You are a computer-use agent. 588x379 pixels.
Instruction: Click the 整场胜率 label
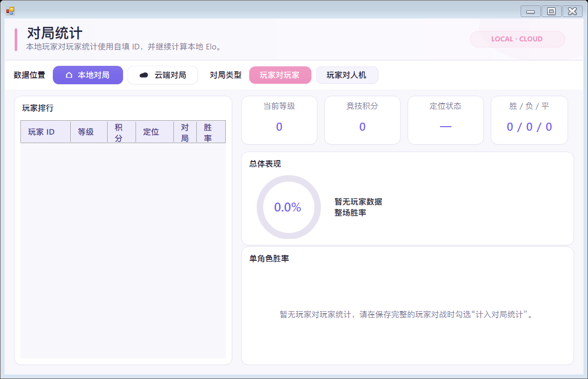coord(350,212)
